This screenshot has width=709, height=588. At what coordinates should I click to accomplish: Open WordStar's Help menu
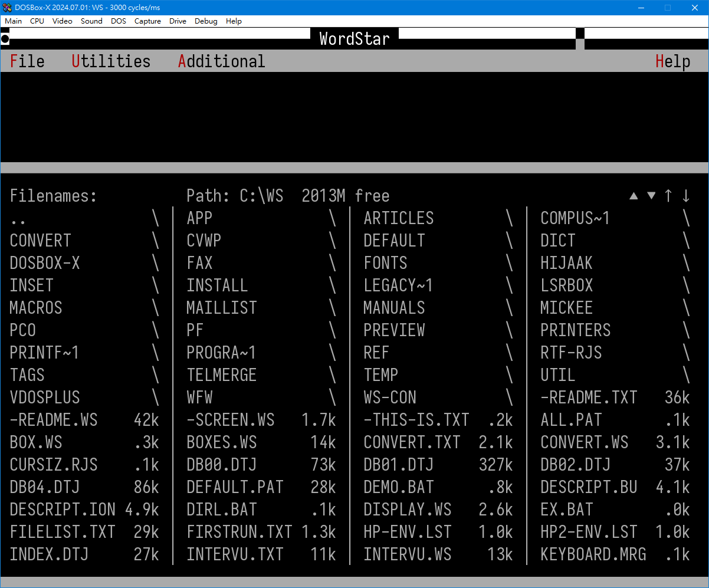pos(672,61)
